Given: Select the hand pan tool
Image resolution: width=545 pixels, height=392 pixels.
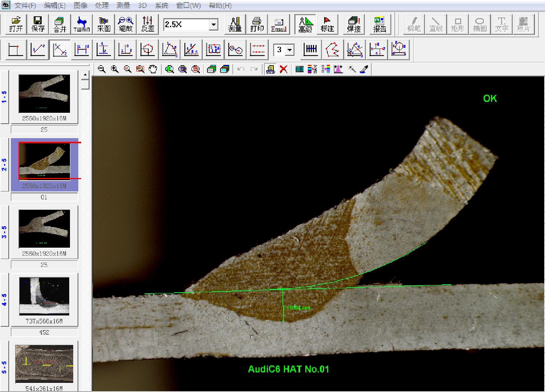Looking at the screenshot, I should point(153,69).
